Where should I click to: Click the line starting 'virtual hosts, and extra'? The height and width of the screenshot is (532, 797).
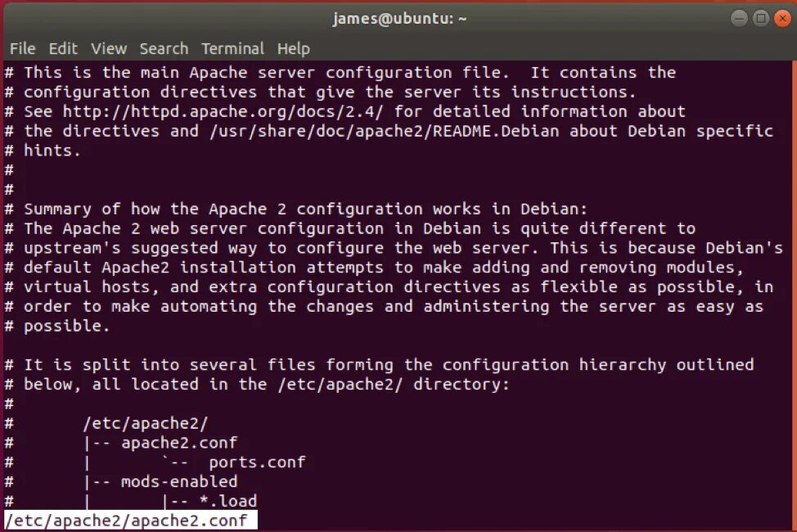coord(389,286)
